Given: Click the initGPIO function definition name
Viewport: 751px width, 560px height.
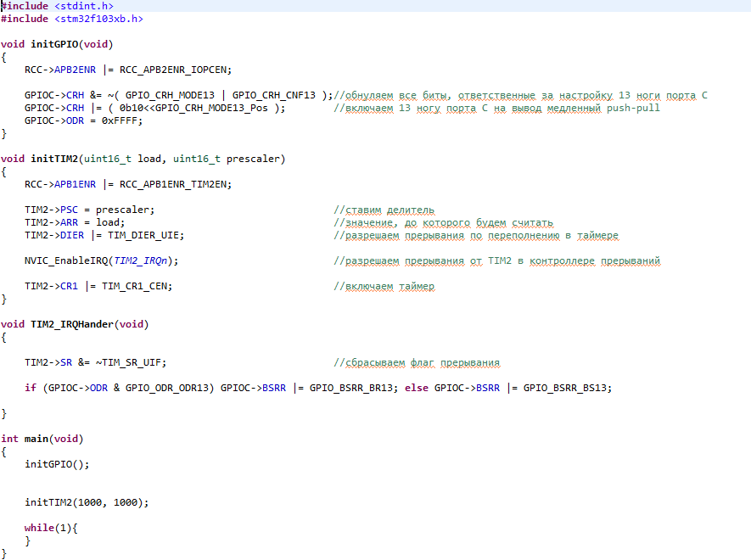Looking at the screenshot, I should coord(54,44).
